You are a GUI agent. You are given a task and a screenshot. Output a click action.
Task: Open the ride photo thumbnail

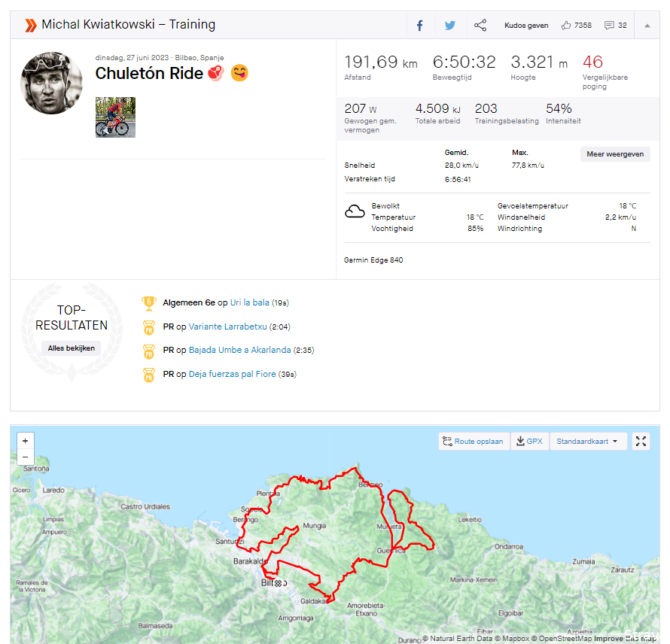115,117
